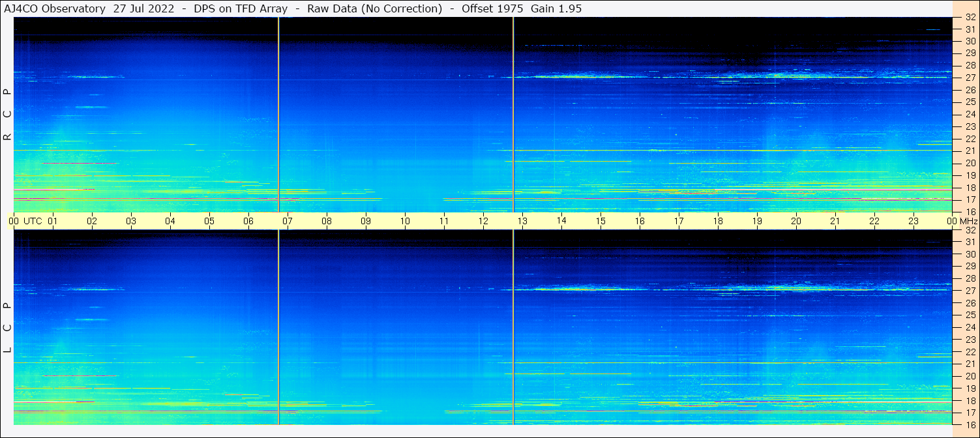Click the 17 MHz label on the RCP frequency scale
The image size is (980, 438).
970,199
